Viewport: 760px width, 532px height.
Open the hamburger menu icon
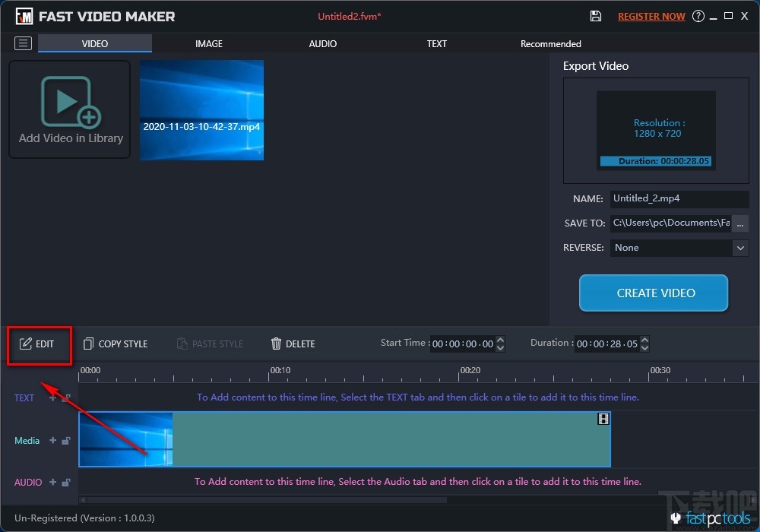coord(23,43)
